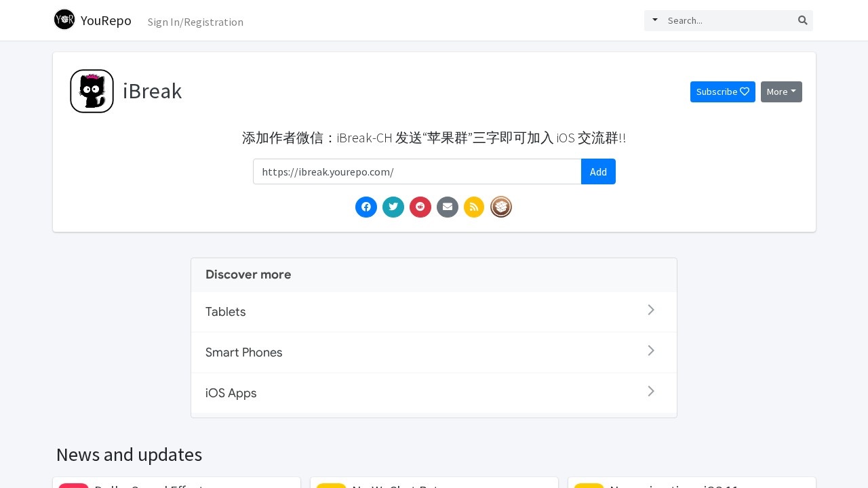Click the iBreak-CH WeChat description text

click(434, 138)
